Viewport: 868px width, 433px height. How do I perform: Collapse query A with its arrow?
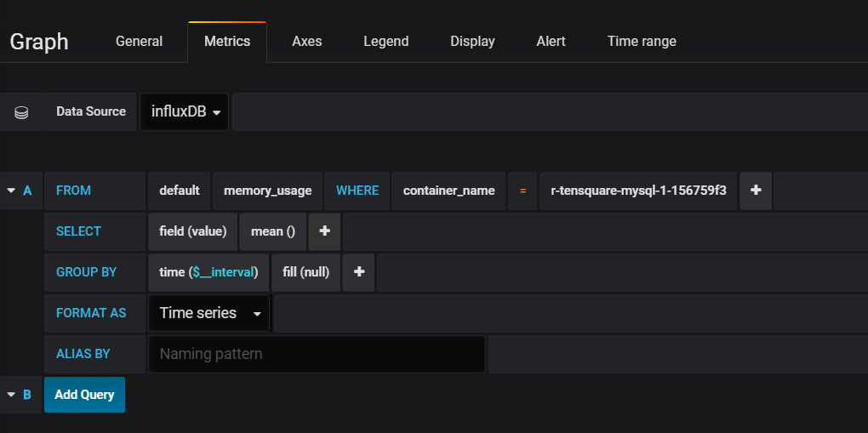11,191
